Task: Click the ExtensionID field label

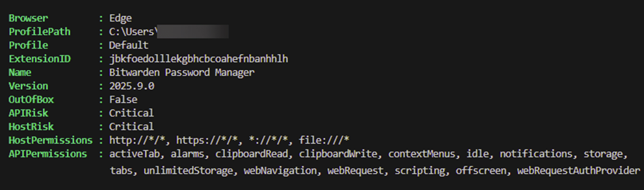Action: click(x=40, y=59)
